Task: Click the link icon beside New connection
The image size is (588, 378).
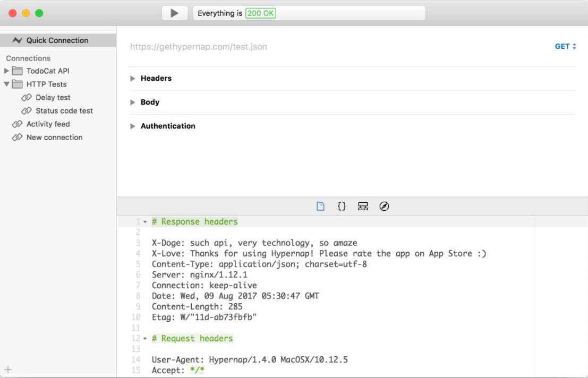Action: [17, 138]
